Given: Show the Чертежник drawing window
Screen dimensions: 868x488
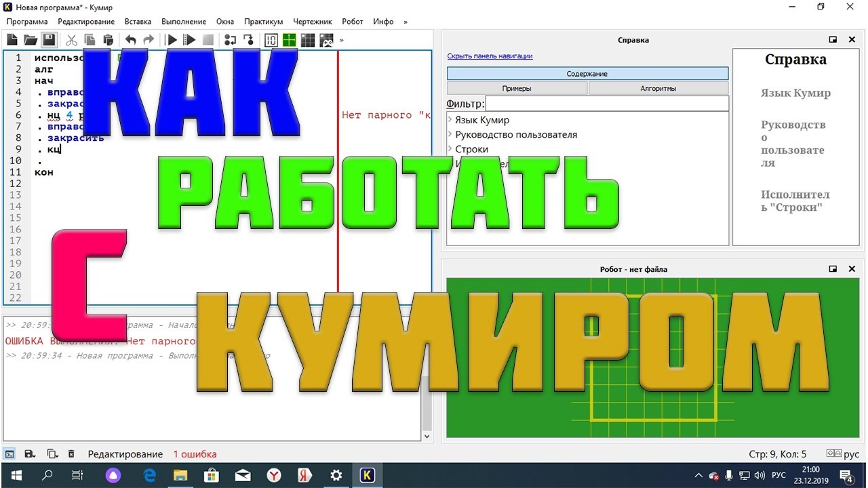Looking at the screenshot, I should click(x=290, y=40).
